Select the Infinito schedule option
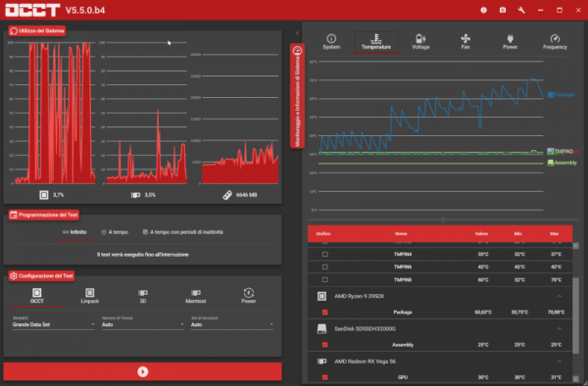Image resolution: width=588 pixels, height=386 pixels. tap(74, 232)
